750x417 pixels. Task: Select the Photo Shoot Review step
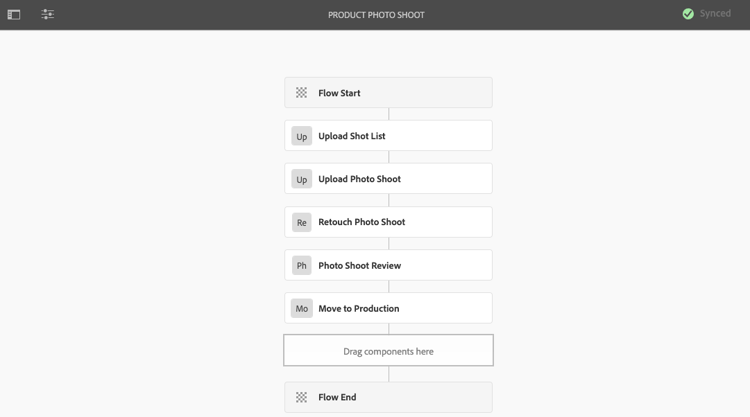click(388, 265)
